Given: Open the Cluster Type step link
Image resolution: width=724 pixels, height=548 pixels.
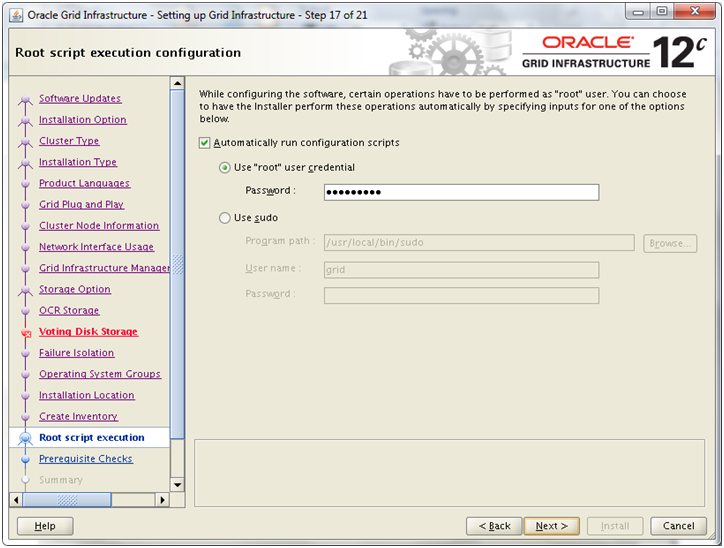Looking at the screenshot, I should pos(69,141).
